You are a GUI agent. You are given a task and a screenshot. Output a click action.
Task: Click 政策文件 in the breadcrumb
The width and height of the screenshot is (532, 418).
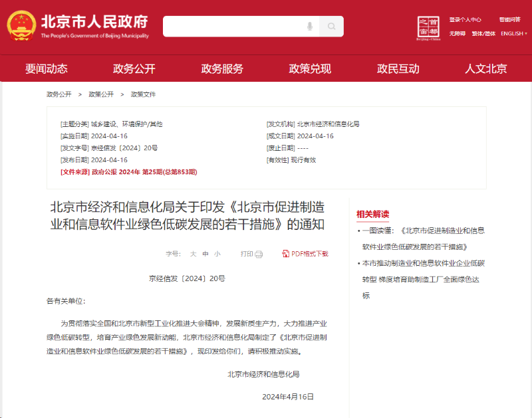tap(143, 94)
